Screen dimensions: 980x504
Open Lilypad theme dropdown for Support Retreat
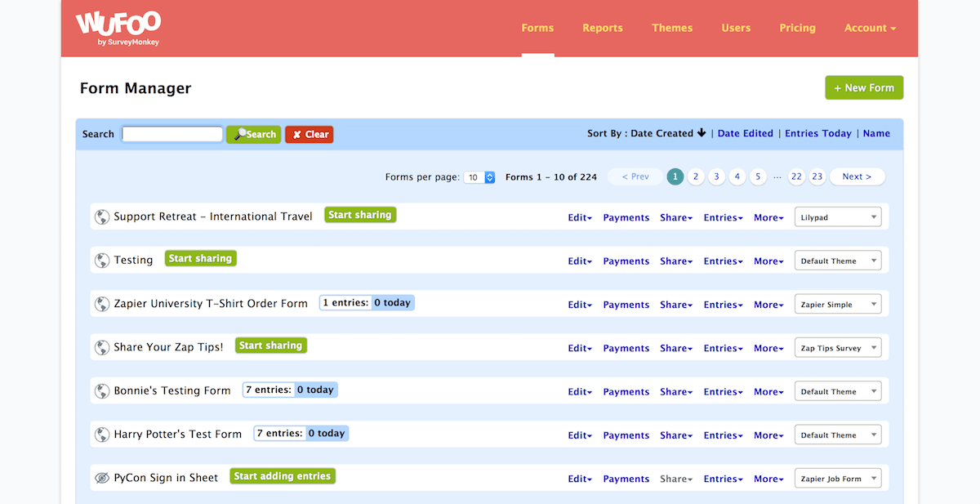click(839, 217)
